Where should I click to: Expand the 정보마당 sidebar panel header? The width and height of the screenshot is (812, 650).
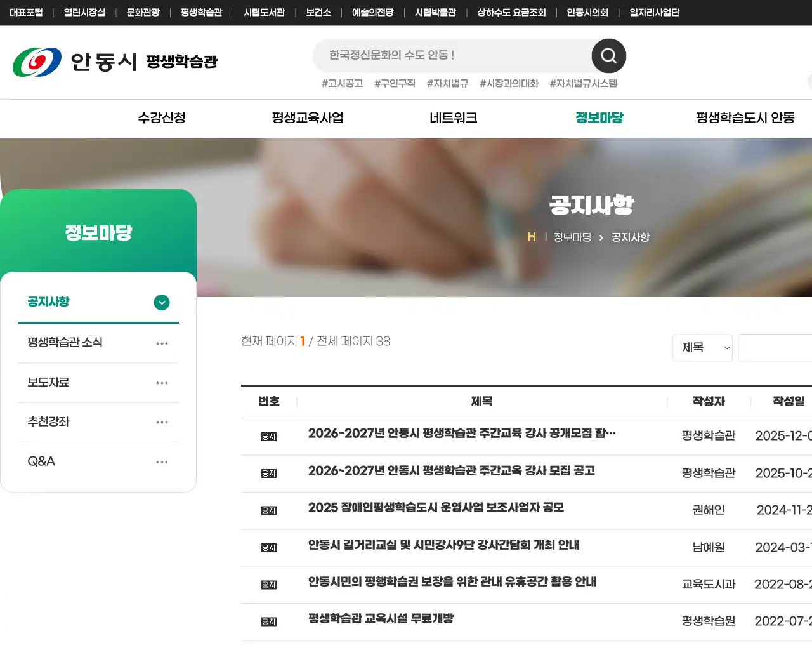[98, 232]
